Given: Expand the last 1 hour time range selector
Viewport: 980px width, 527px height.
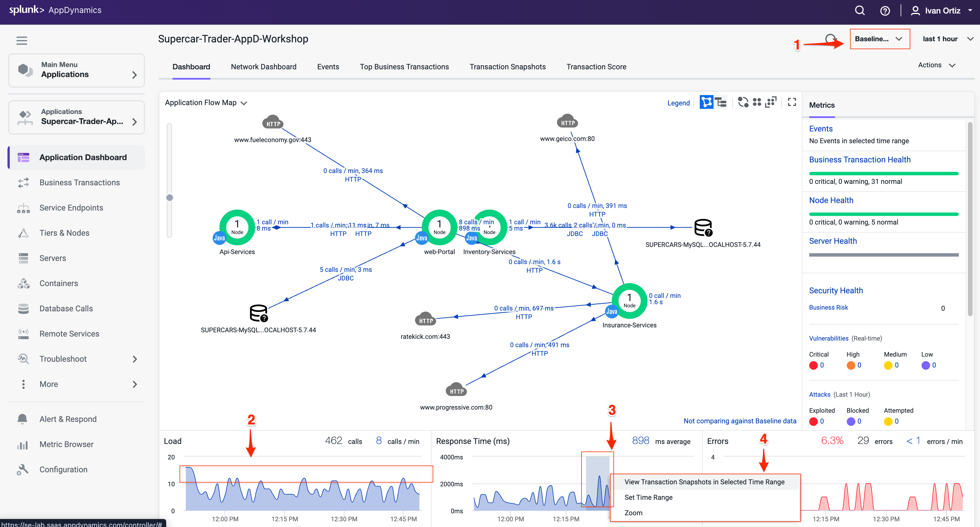Looking at the screenshot, I should coord(947,38).
